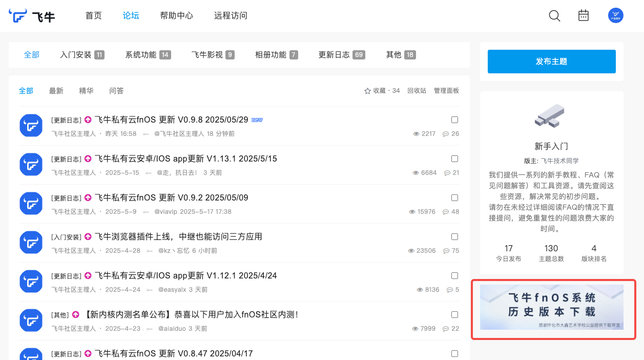Viewport: 644px width, 360px height.
Task: Click the 收藏 star icon
Action: pos(367,91)
